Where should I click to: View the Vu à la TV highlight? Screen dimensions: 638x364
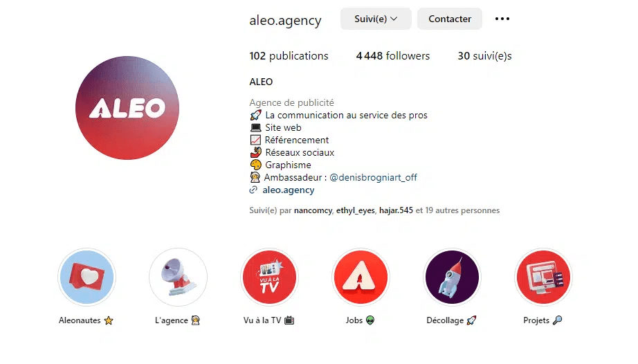[x=269, y=277]
